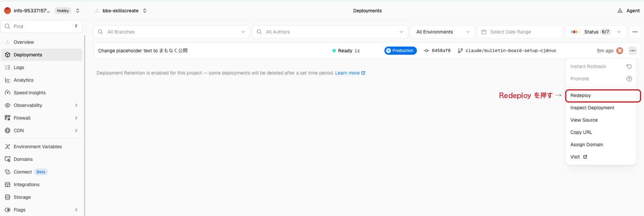Expand the CDN submenu arrow

(76, 131)
